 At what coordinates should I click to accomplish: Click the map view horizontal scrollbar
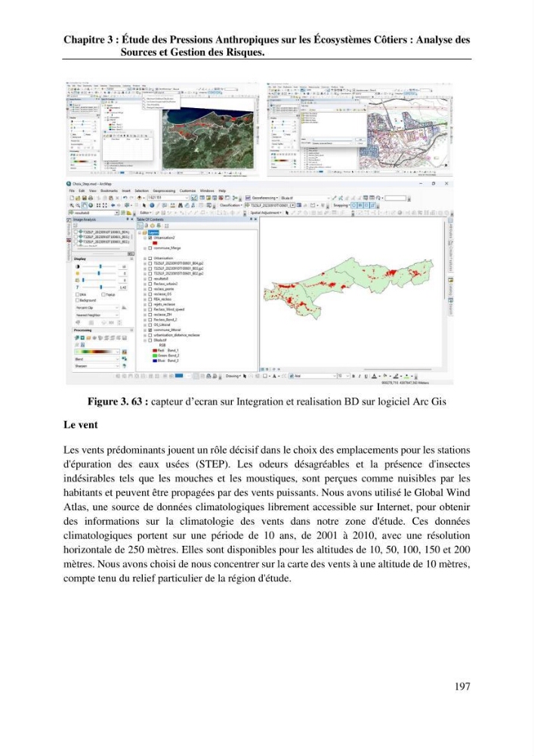coord(398,370)
